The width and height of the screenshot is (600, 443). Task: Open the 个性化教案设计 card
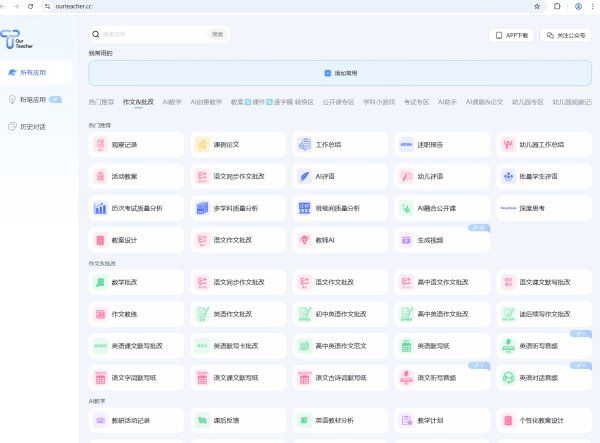click(544, 420)
